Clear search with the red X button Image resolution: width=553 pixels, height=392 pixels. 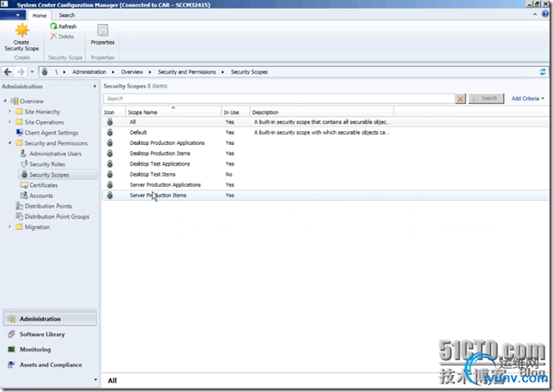point(460,99)
